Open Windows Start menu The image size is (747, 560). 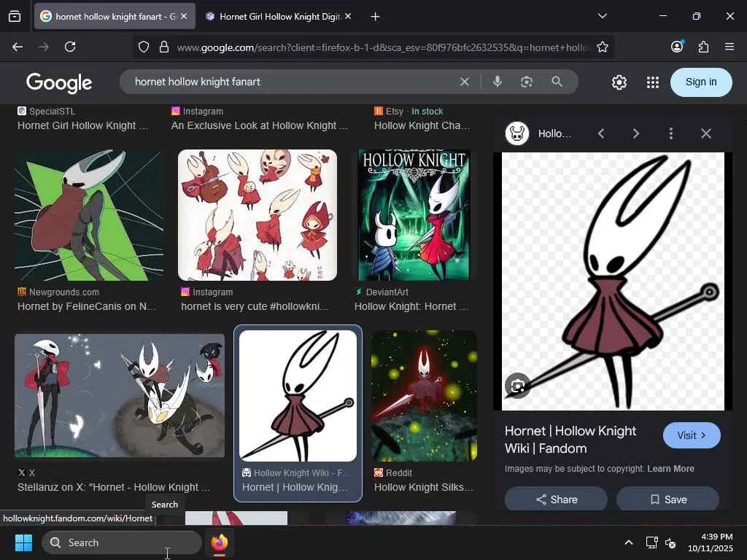[x=23, y=542]
